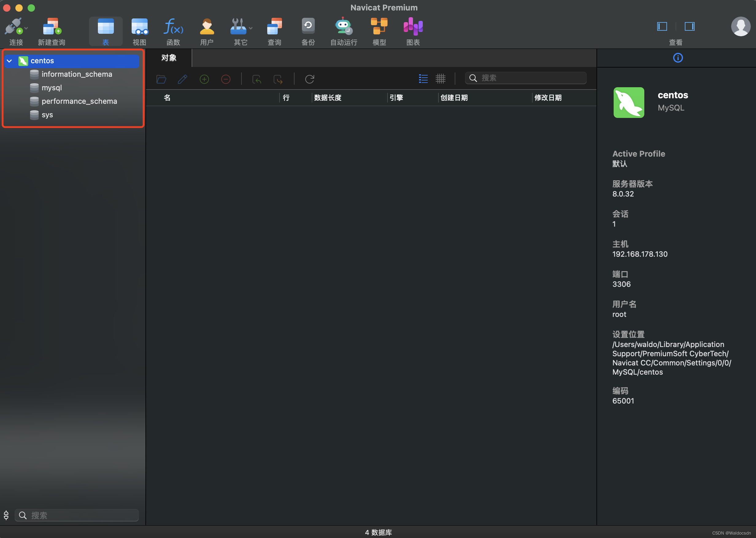
Task: Click the settings location path text
Action: 672,358
